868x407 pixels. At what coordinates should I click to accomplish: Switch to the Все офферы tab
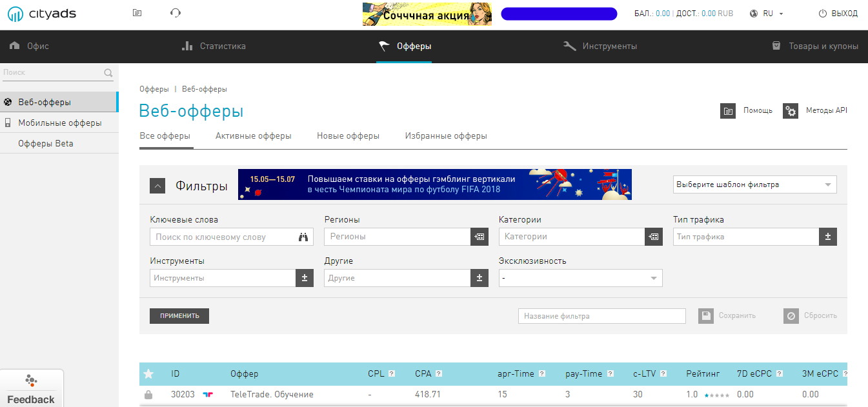165,136
